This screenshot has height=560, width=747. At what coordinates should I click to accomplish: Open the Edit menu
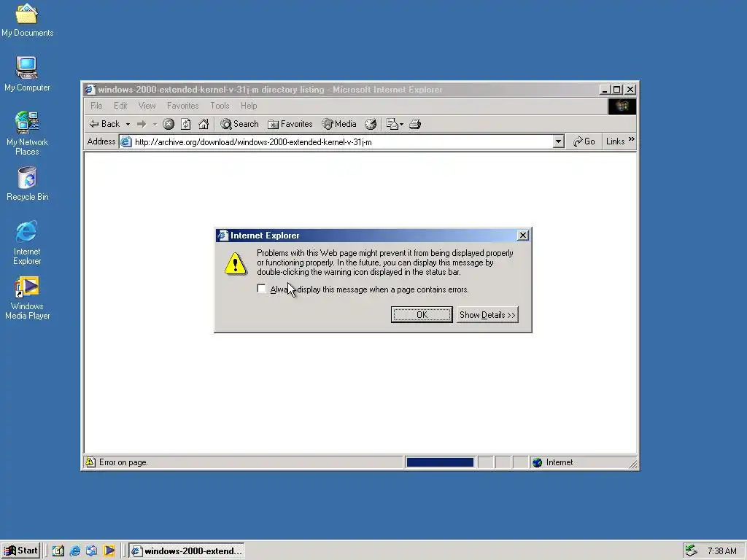[120, 106]
